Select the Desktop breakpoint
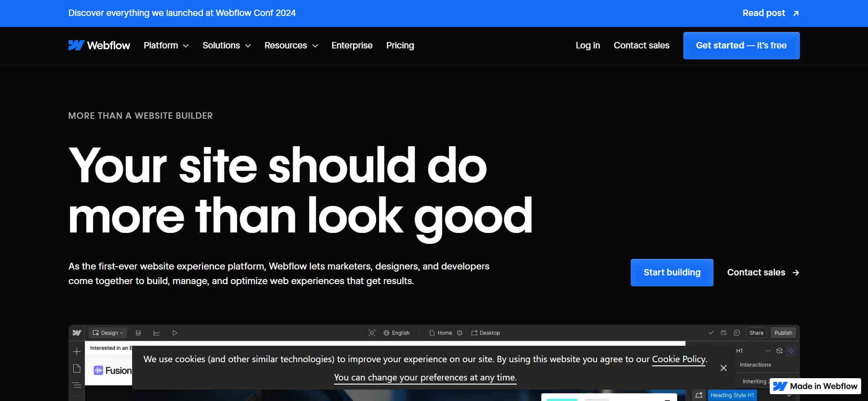This screenshot has height=401, width=868. 485,333
